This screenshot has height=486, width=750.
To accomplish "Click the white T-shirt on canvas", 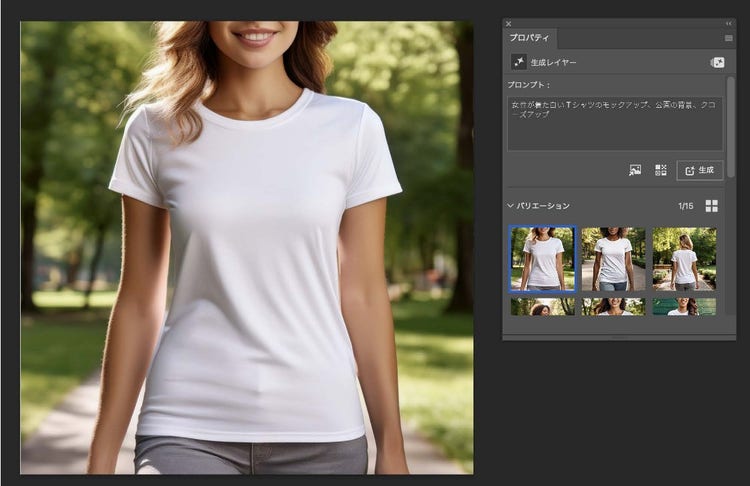I will [x=255, y=270].
